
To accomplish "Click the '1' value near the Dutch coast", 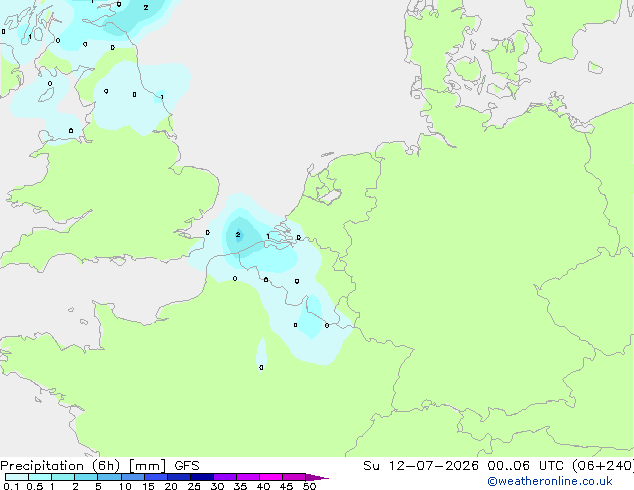I will (268, 237).
